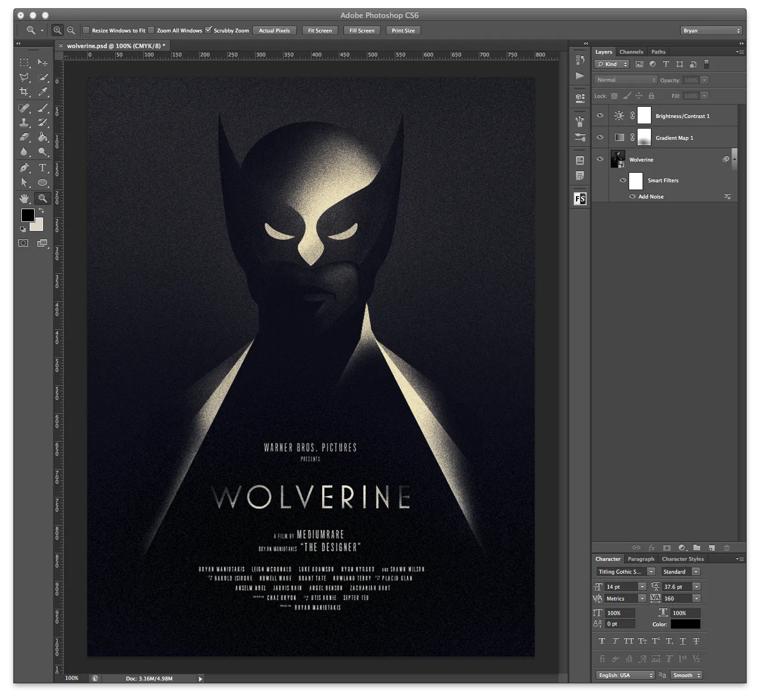Switch to Zoom Out mode in options bar
760x700 pixels.
[x=71, y=31]
